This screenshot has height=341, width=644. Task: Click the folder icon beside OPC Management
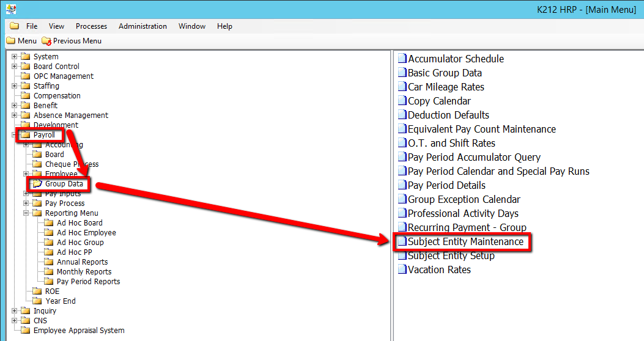26,76
